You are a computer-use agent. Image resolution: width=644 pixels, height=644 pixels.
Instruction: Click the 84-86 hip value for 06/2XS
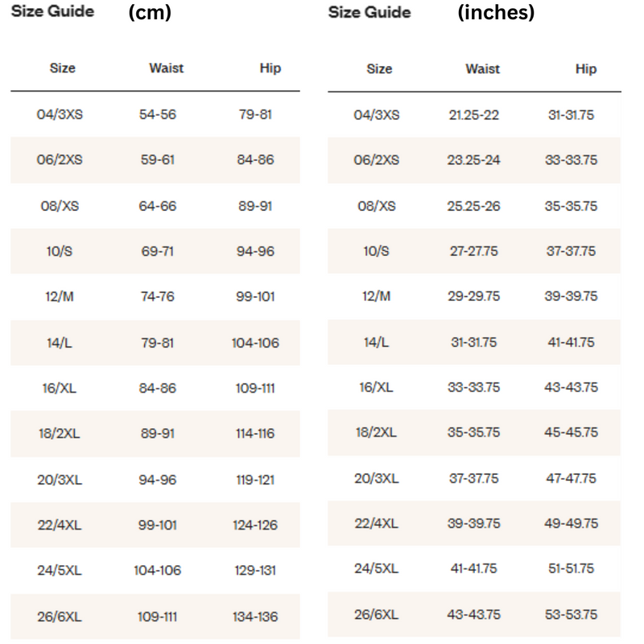click(255, 159)
